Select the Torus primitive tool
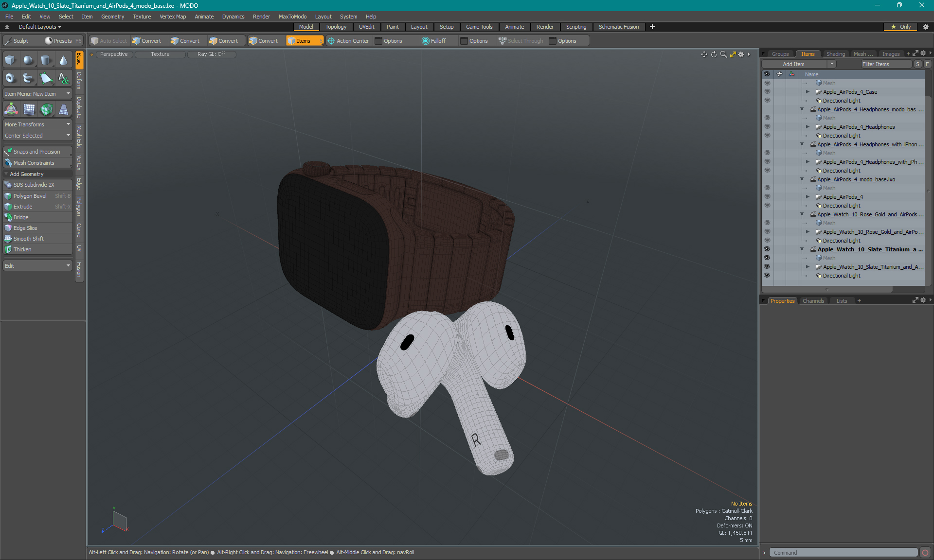 (11, 78)
